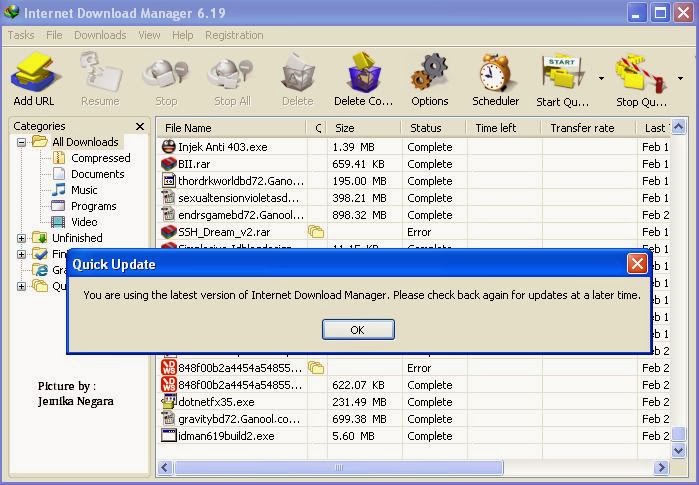Viewport: 699px width, 485px height.
Task: Click the dotnetfx35.exe file icon
Action: [x=169, y=402]
